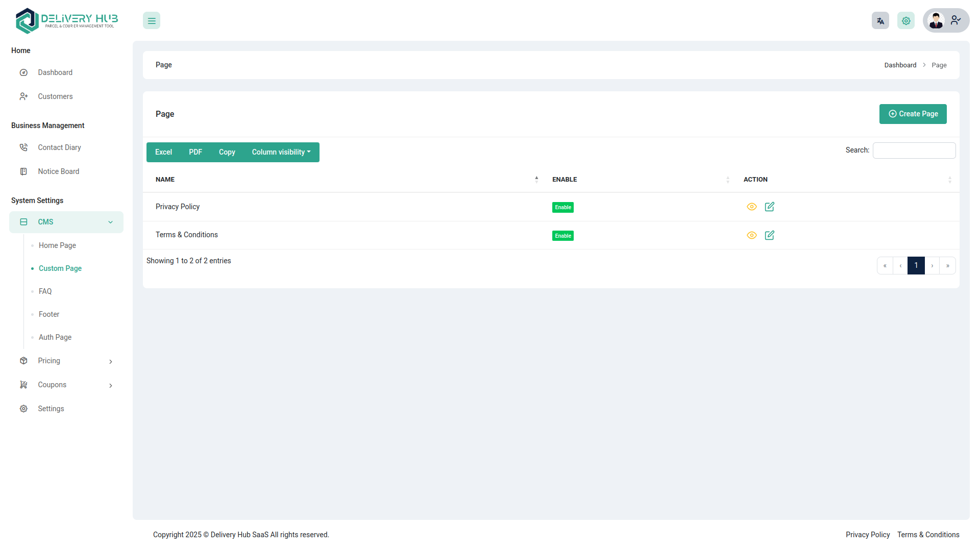Open the FAQ menu item
This screenshot has width=980, height=551.
click(45, 291)
